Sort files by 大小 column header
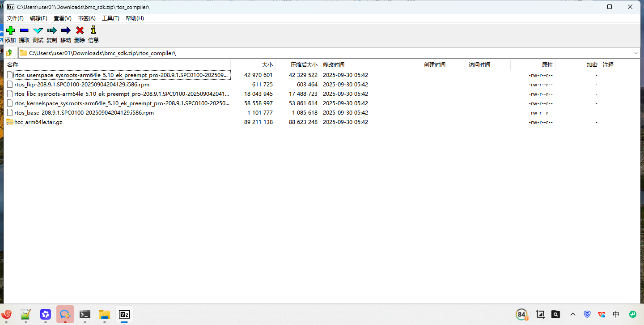 click(267, 65)
